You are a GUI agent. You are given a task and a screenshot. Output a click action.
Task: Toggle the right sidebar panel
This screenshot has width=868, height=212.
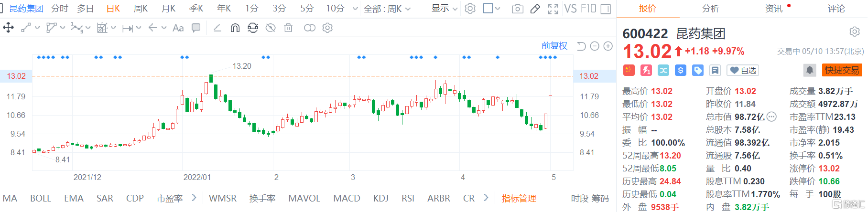pyautogui.click(x=606, y=9)
